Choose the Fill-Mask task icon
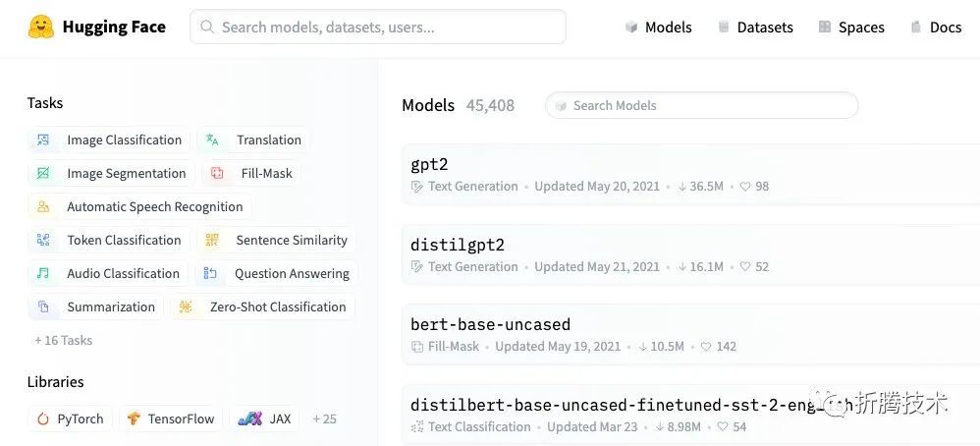Viewport: 980px width, 446px height. 217,173
